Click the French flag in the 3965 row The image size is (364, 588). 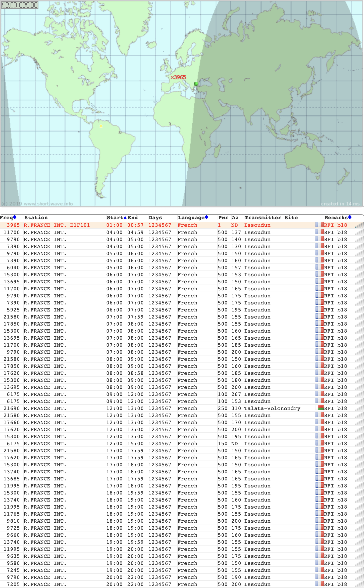pyautogui.click(x=320, y=225)
